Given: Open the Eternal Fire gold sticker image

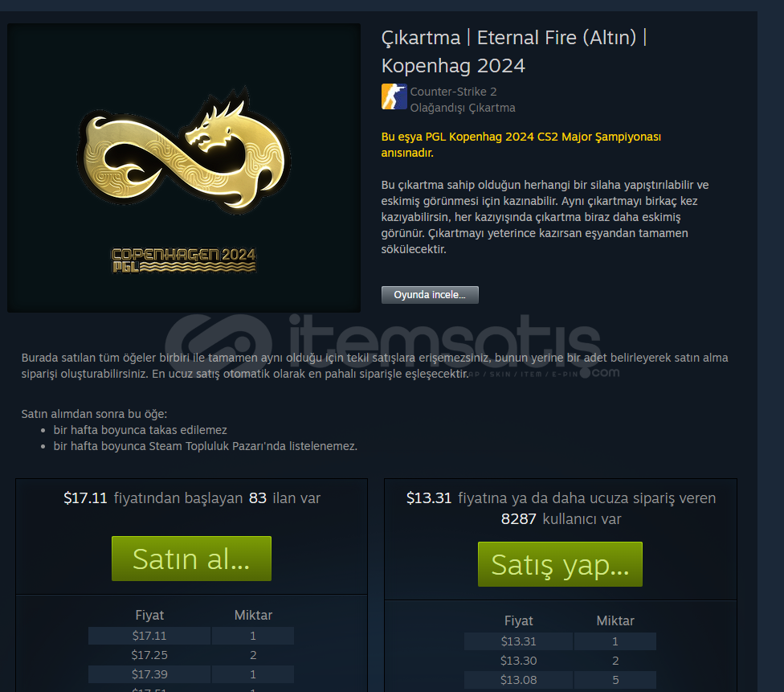Looking at the screenshot, I should click(184, 168).
